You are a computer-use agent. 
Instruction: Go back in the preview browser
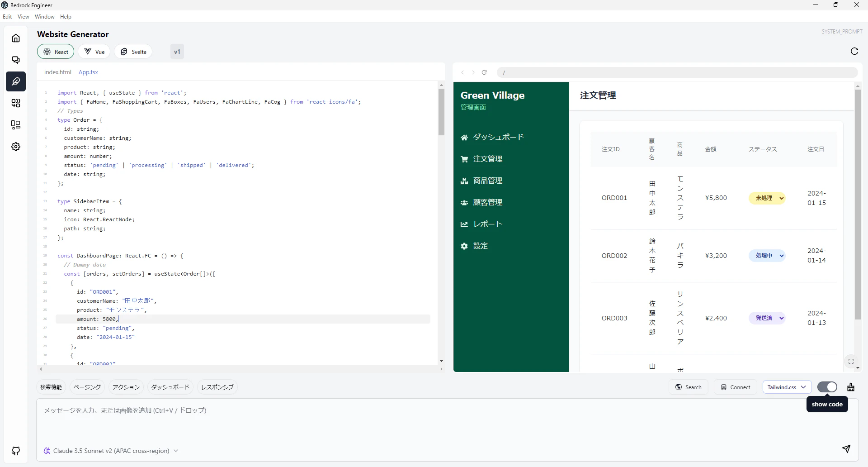pos(462,72)
